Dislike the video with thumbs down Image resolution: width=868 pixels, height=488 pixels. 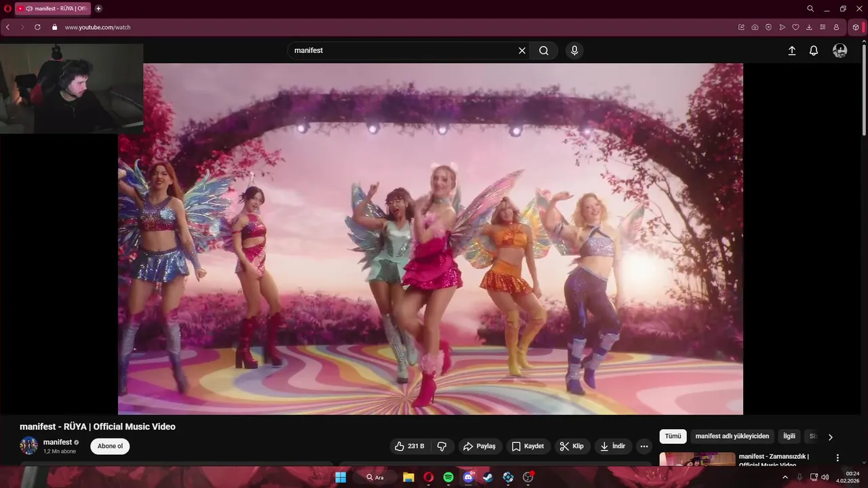coord(442,446)
